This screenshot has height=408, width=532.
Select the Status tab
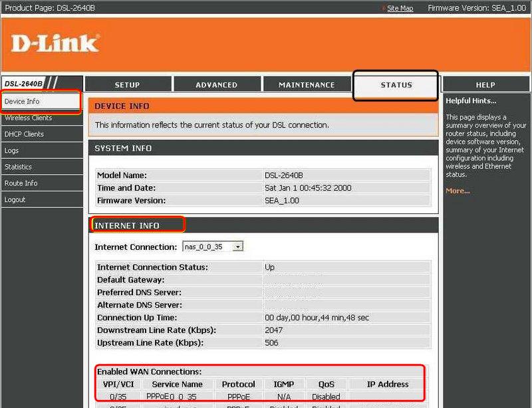point(396,85)
